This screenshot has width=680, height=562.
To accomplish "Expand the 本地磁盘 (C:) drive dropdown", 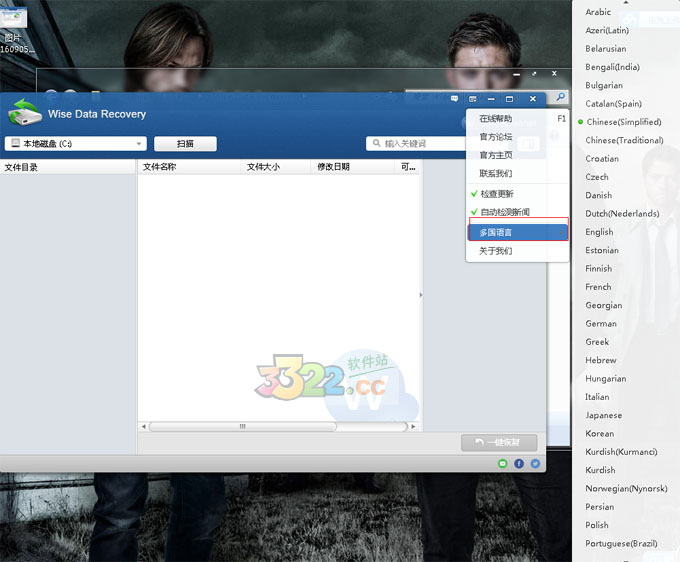I will click(139, 144).
